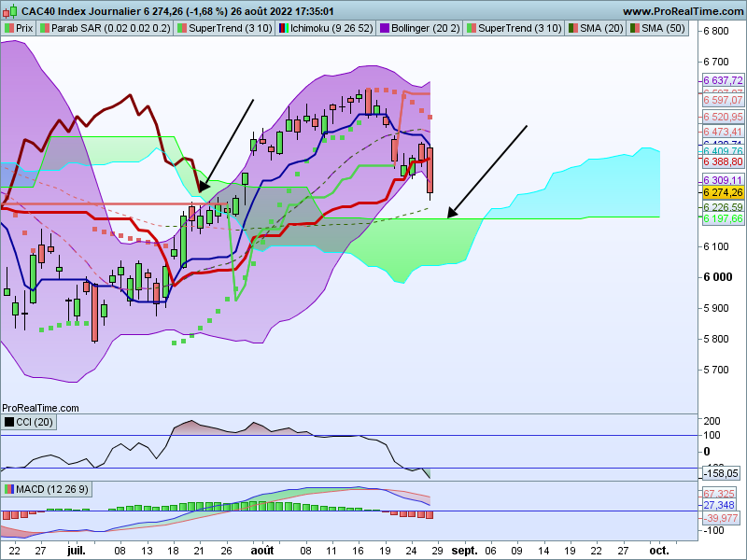The width and height of the screenshot is (747, 560).
Task: Open the Ichimoku (9 26 52) indicator label
Action: point(331,28)
